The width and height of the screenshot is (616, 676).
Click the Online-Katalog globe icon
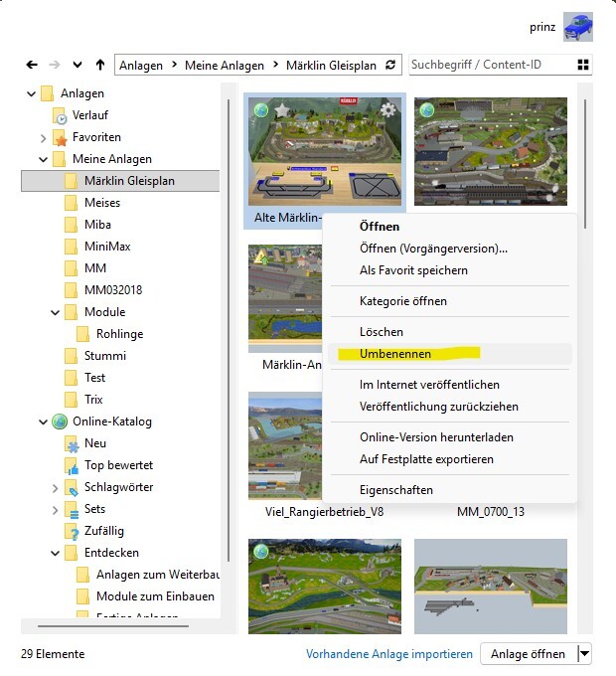[60, 422]
